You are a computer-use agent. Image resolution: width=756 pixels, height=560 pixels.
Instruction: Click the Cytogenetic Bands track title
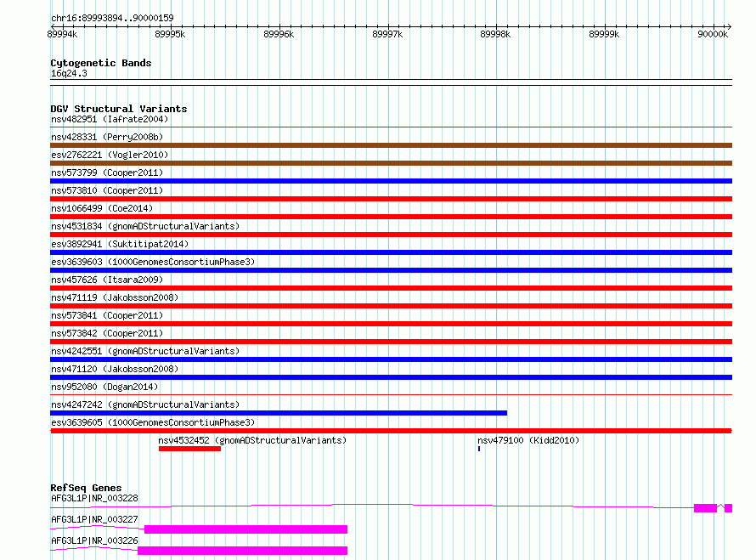point(101,63)
